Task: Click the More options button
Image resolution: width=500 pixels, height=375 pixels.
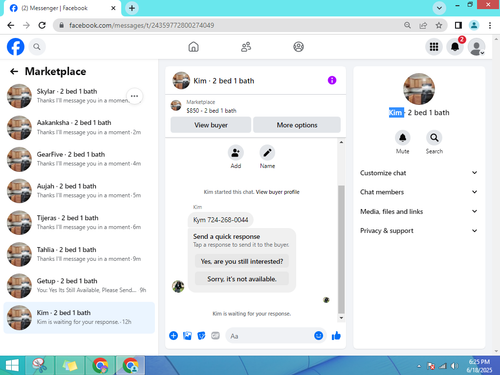Action: click(x=297, y=125)
